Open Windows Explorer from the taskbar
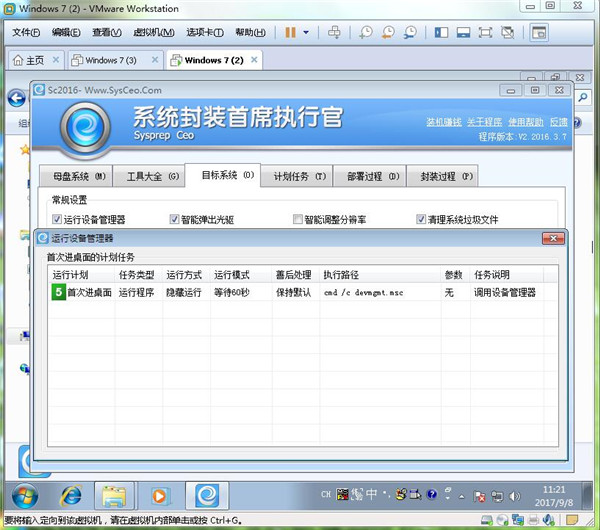This screenshot has width=600, height=530. (114, 496)
